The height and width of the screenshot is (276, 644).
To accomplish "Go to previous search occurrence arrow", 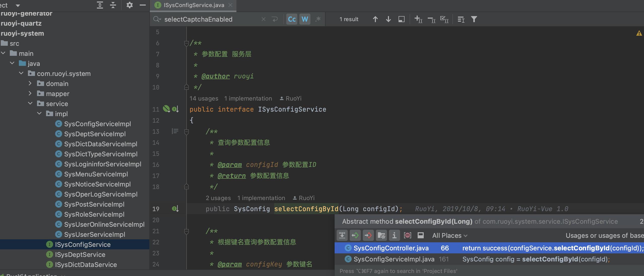I will pyautogui.click(x=375, y=19).
